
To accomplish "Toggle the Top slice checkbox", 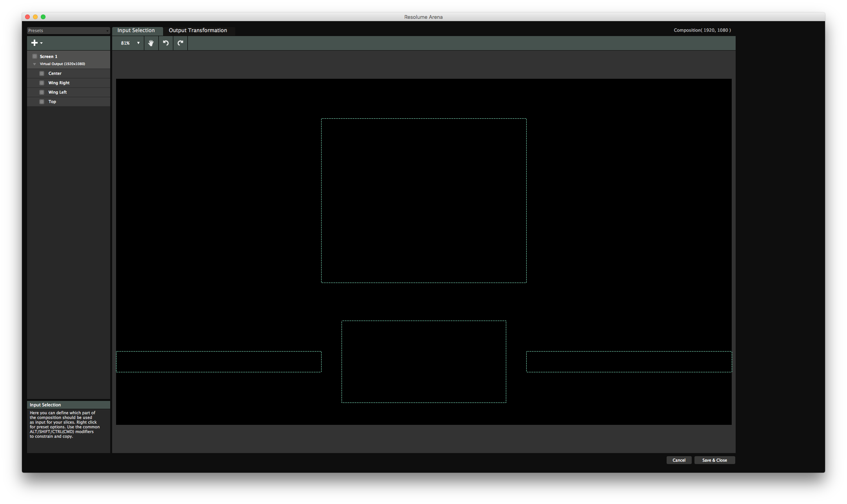I will [42, 102].
